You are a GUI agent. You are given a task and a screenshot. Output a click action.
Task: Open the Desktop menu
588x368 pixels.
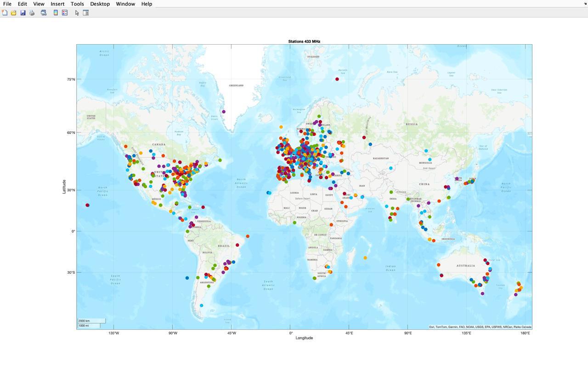(x=100, y=4)
